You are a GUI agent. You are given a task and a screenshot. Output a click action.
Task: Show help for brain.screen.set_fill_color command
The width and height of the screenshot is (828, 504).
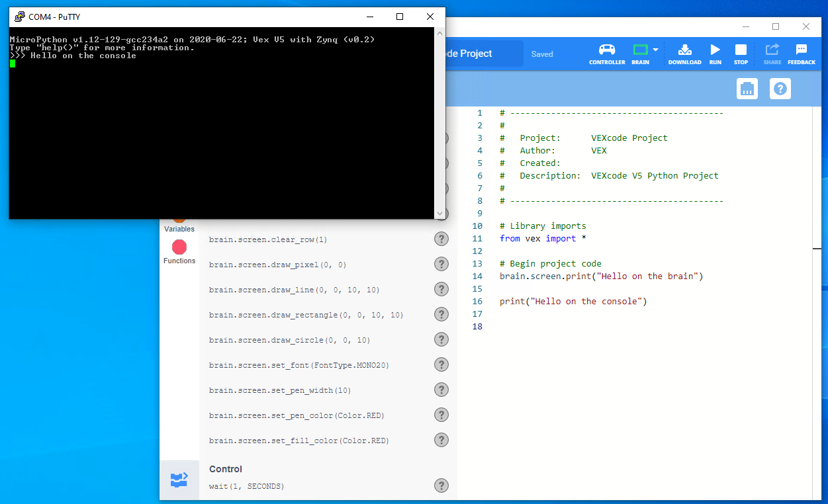pos(441,440)
